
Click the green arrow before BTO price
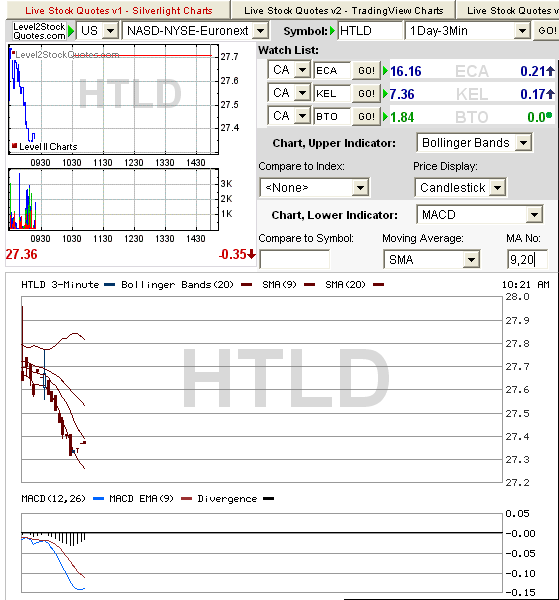point(385,117)
